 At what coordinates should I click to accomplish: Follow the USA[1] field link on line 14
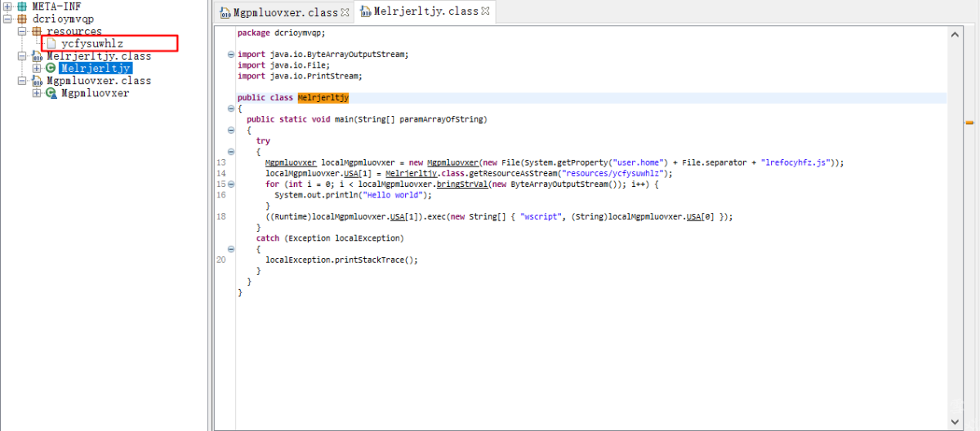353,173
